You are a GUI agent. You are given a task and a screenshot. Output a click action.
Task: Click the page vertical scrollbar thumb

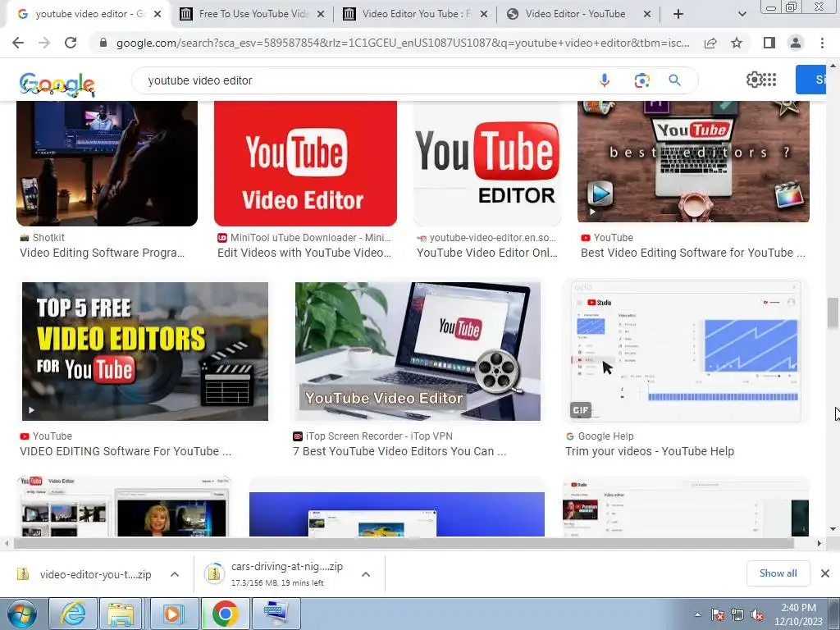point(833,313)
